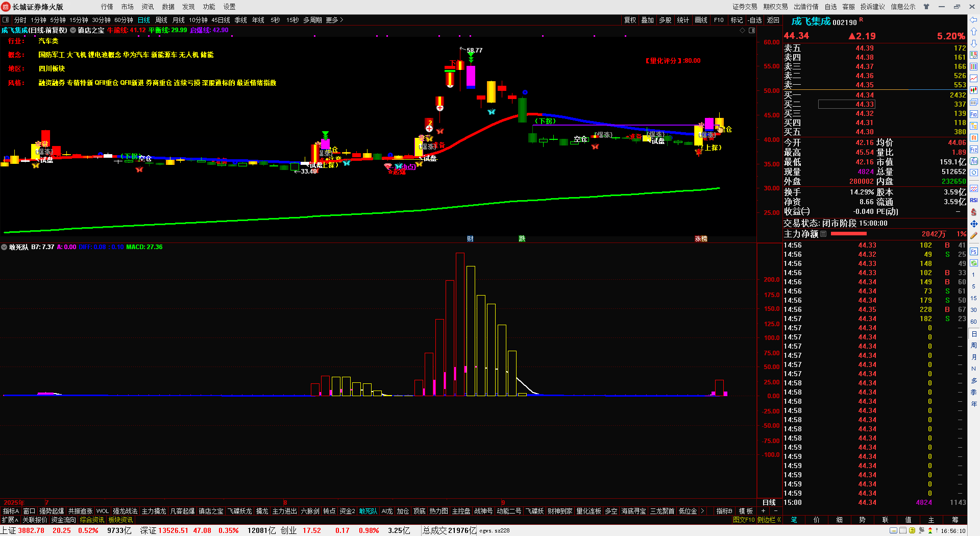
Task: Select the 5分钟 period
Action: click(58, 20)
